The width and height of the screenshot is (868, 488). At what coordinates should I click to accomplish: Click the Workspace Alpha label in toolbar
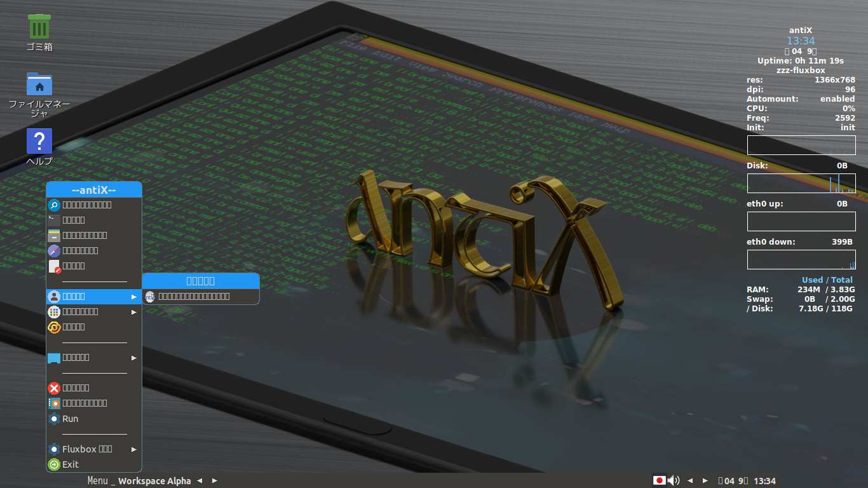click(x=154, y=481)
